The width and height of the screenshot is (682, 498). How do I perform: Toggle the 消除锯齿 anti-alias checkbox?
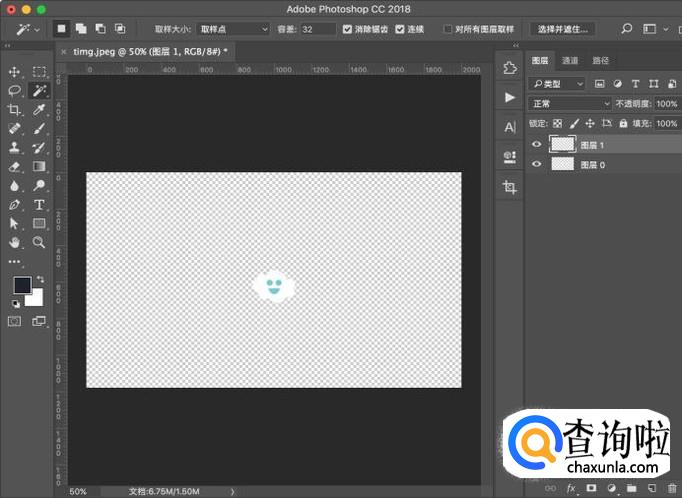coord(347,30)
